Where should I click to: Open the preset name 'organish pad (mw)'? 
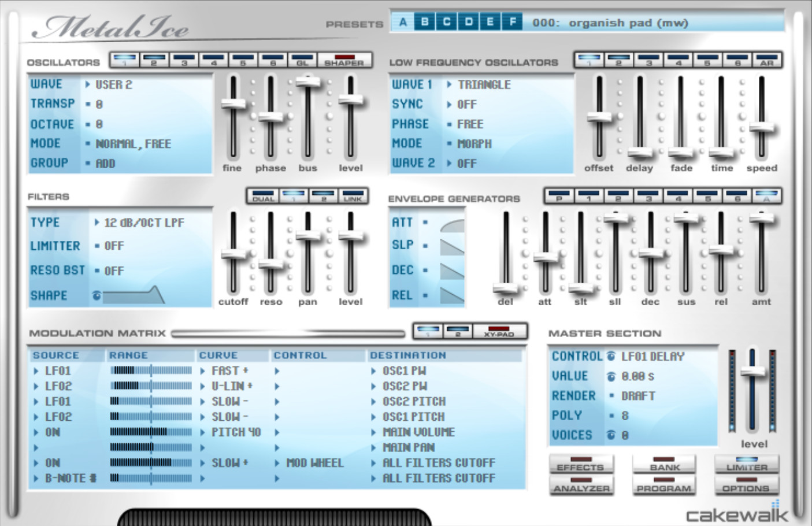pyautogui.click(x=628, y=23)
